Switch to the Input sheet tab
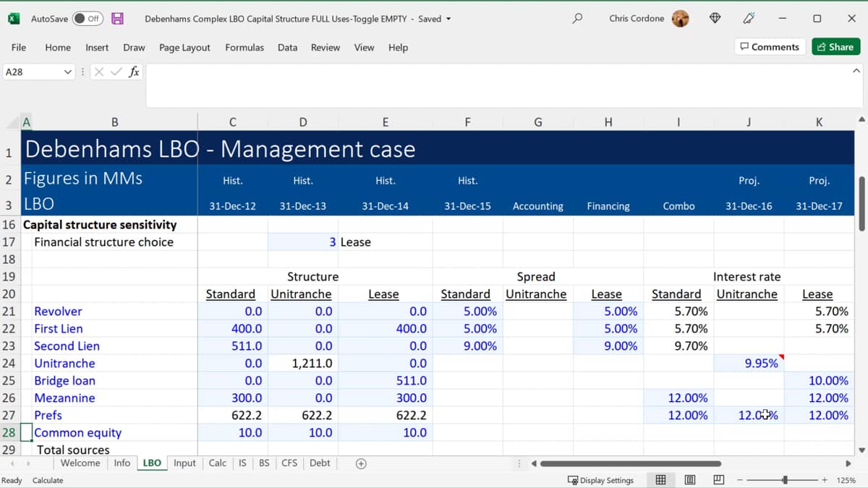This screenshot has height=488, width=868. (x=184, y=463)
